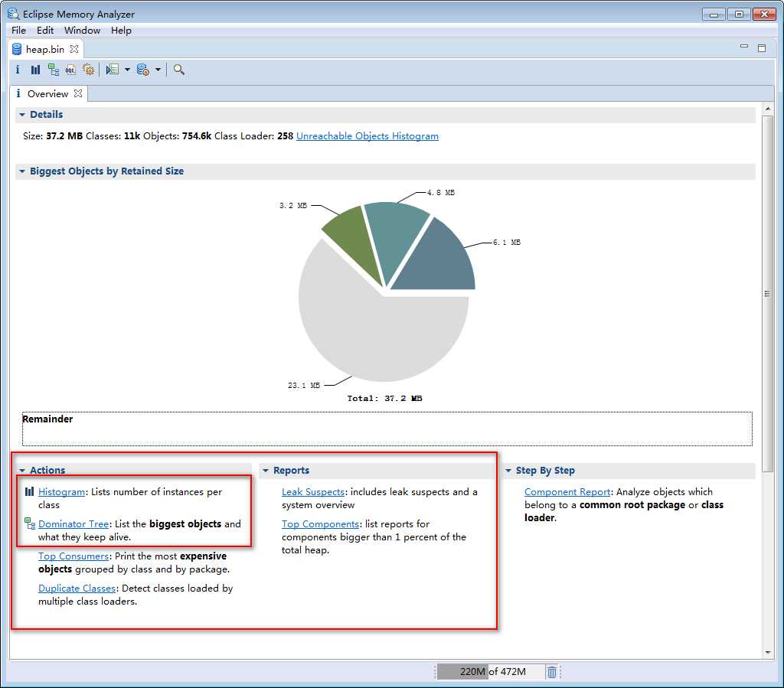This screenshot has height=688, width=784.
Task: Open the Overview info toolbar icon
Action: click(x=18, y=70)
